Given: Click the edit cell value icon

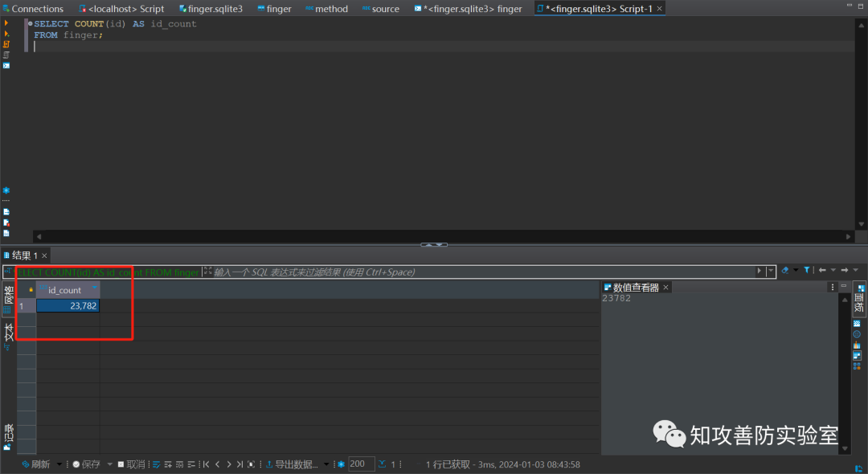Looking at the screenshot, I should pyautogui.click(x=156, y=464).
